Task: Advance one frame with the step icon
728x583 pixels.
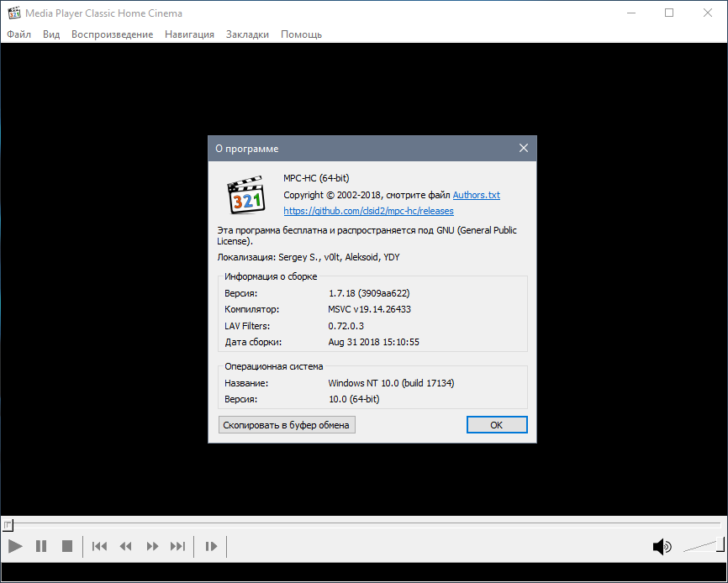Action: 211,546
